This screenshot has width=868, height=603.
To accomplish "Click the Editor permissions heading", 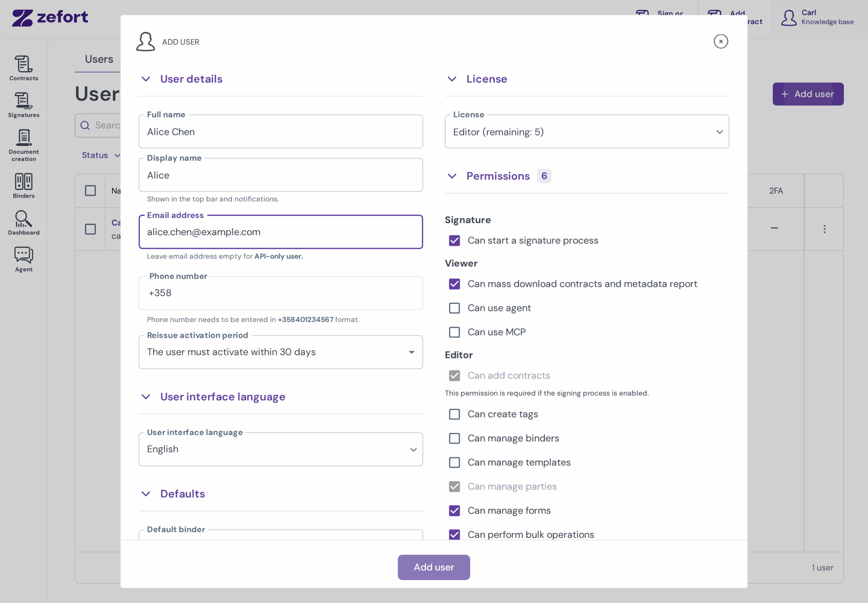I will coord(458,355).
